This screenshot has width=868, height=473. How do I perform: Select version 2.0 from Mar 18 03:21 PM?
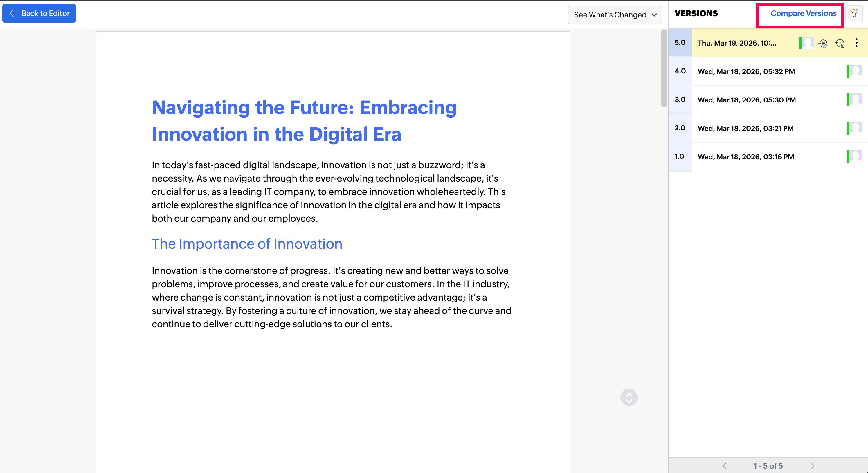(x=745, y=128)
